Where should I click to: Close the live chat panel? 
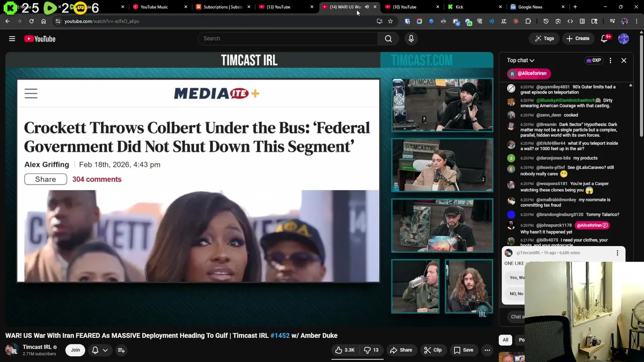[623, 60]
